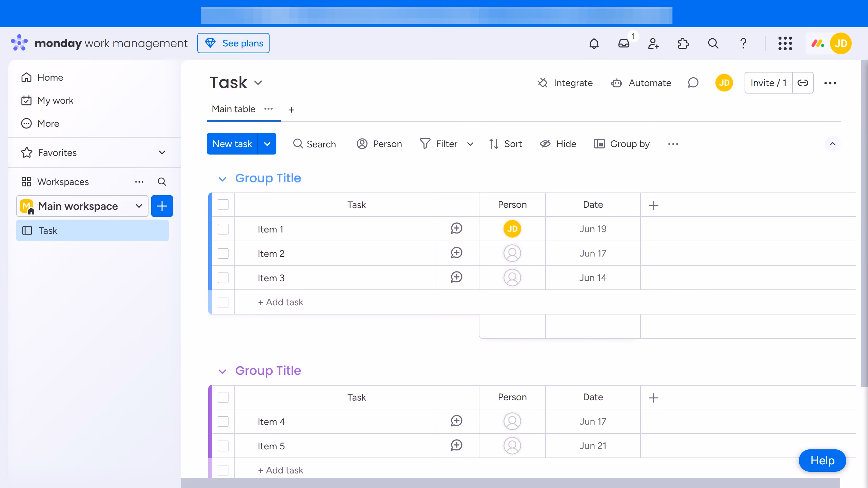Viewport: 868px width, 488px height.
Task: Start conversation on Item 4
Action: [456, 421]
